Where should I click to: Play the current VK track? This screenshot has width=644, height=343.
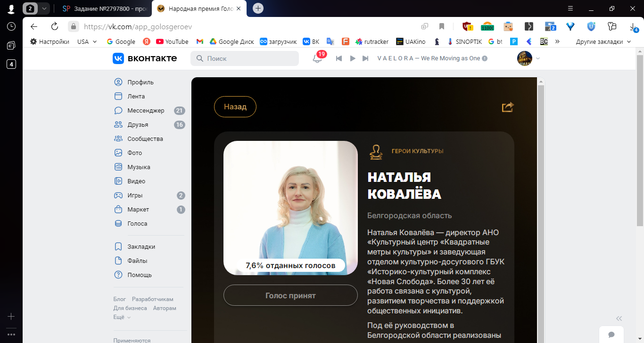tap(352, 58)
